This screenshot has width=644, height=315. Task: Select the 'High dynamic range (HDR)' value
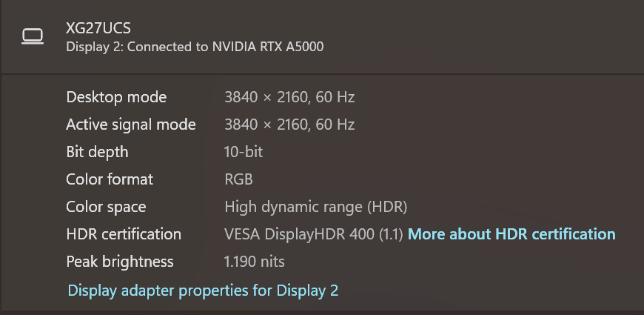coord(315,207)
